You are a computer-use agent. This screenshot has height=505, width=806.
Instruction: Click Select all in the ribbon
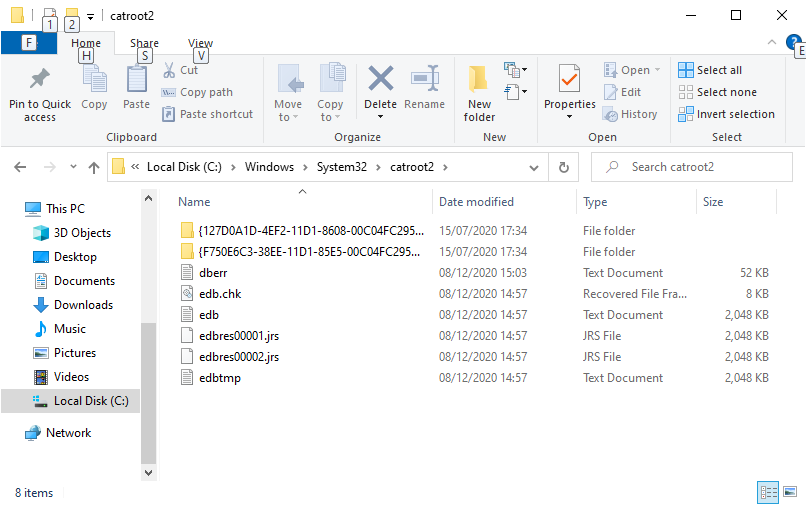(x=710, y=70)
